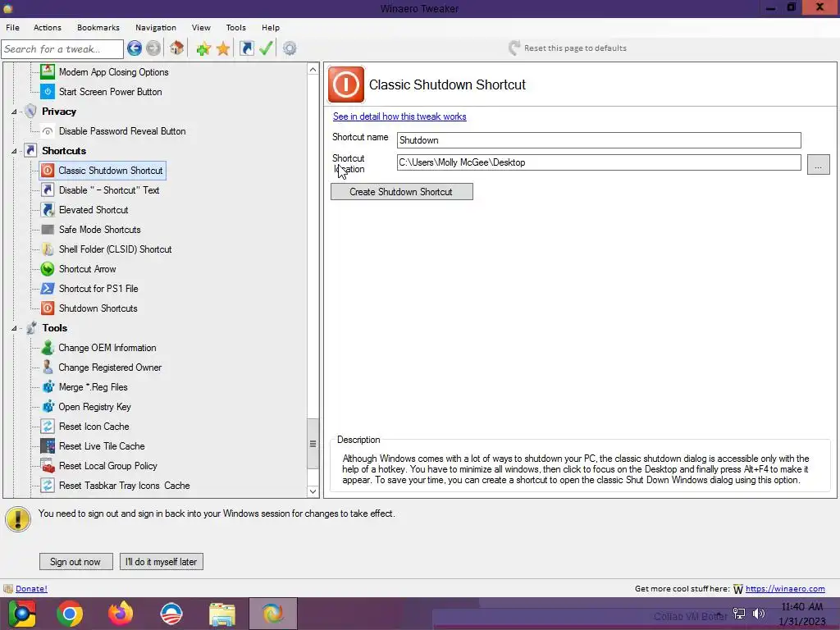Open the File menu
840x630 pixels.
pos(12,27)
